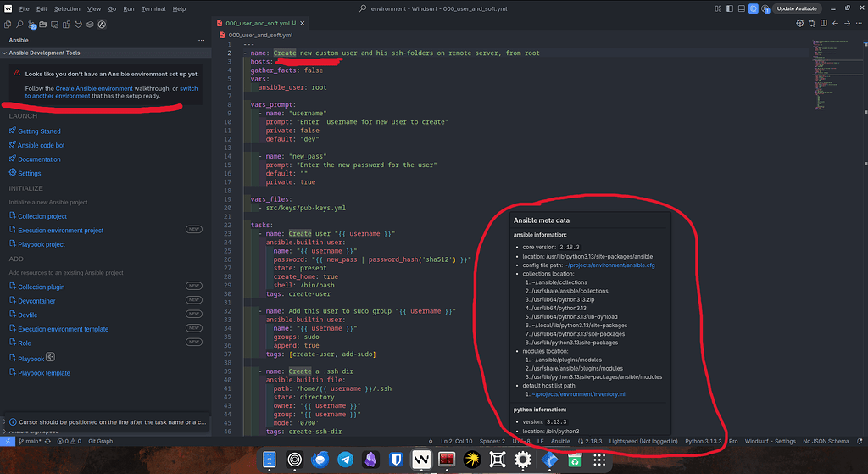The height and width of the screenshot is (474, 868).
Task: Open the Terminal menu
Action: (x=153, y=8)
